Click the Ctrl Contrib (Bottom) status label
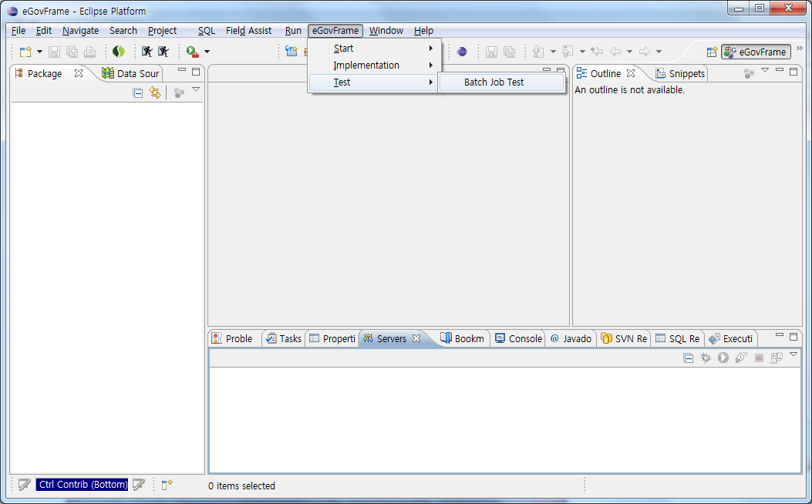Screen dimensions: 812x504 point(83,485)
